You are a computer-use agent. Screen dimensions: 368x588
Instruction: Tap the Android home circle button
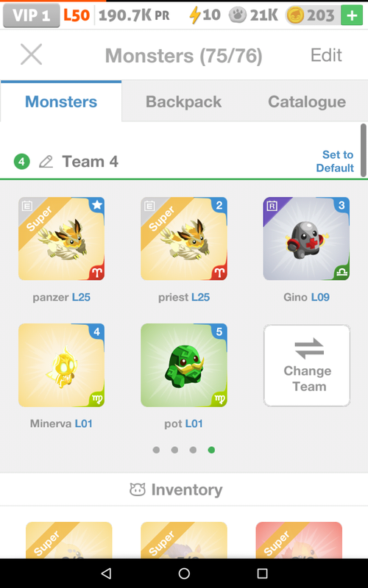pos(184,573)
